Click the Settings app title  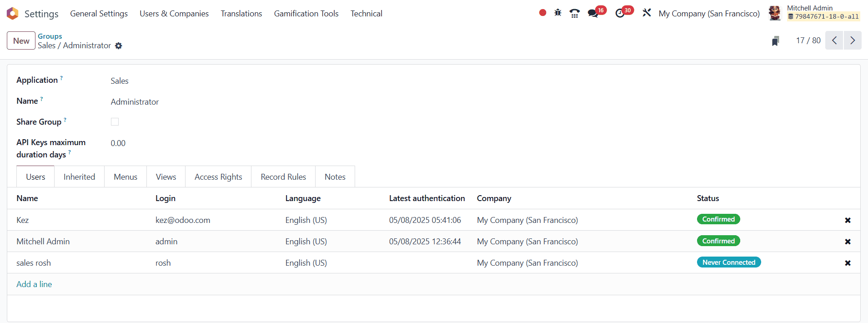click(x=41, y=14)
